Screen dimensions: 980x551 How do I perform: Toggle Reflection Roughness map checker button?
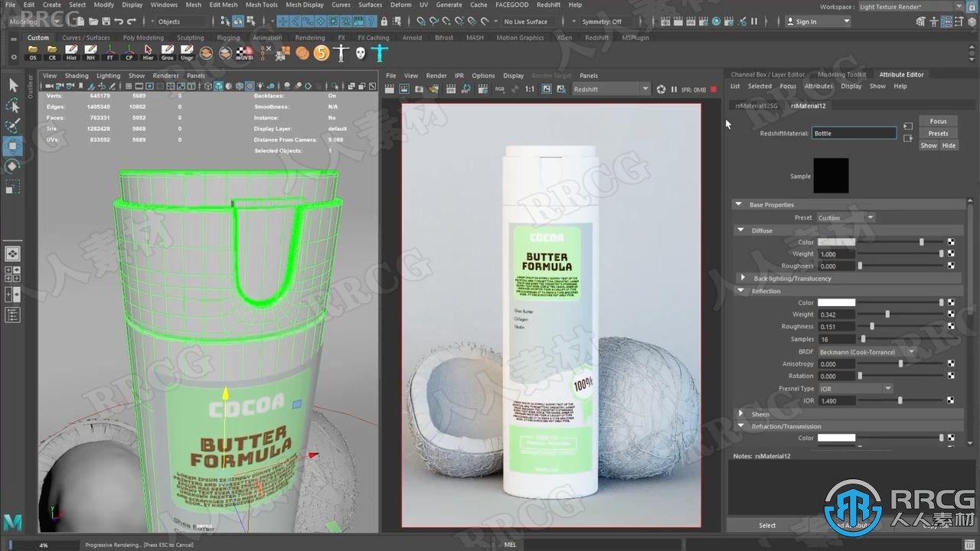pos(951,327)
